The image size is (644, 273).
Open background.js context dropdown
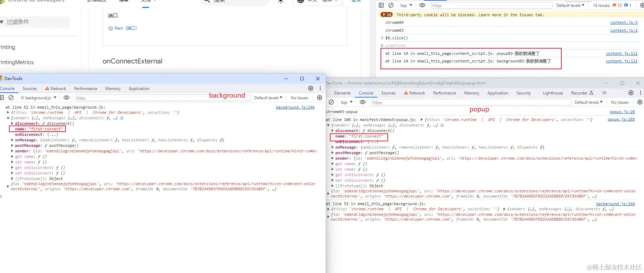38,98
